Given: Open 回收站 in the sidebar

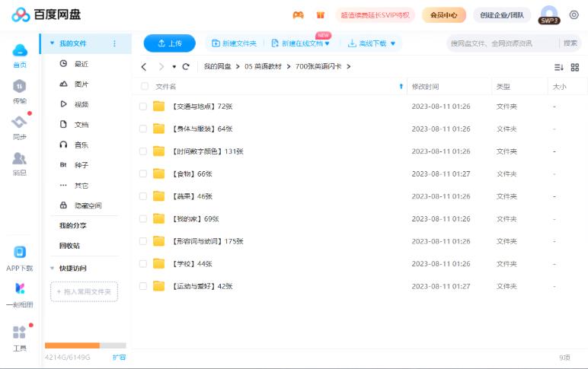Looking at the screenshot, I should [70, 246].
